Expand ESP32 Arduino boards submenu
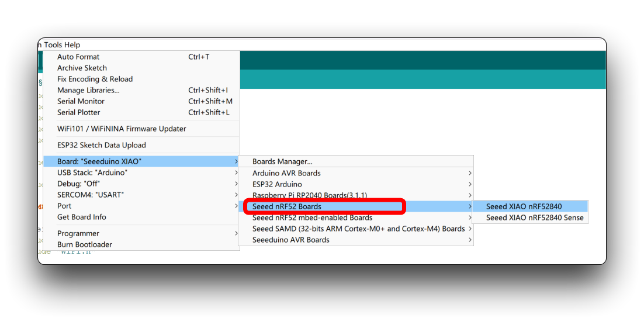This screenshot has width=644, height=321. click(x=356, y=184)
